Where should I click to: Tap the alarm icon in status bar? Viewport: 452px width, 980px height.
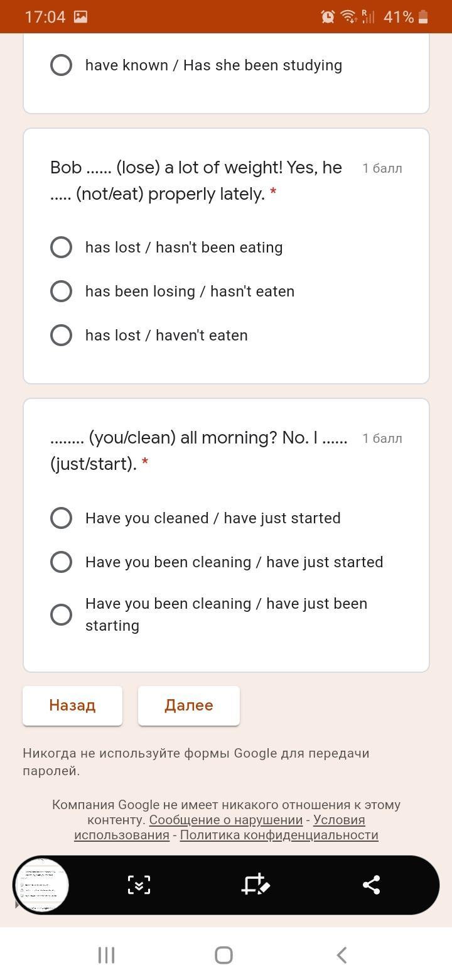(328, 17)
